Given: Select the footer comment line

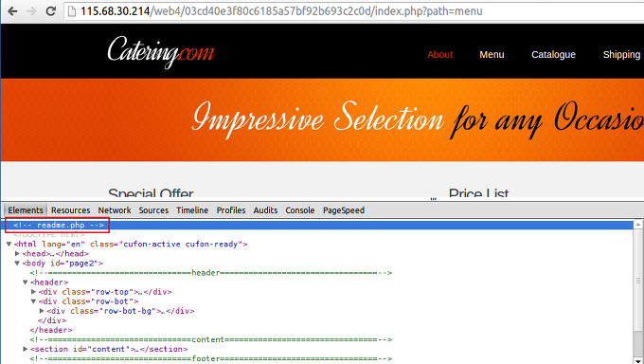Looking at the screenshot, I should click(x=210, y=358).
